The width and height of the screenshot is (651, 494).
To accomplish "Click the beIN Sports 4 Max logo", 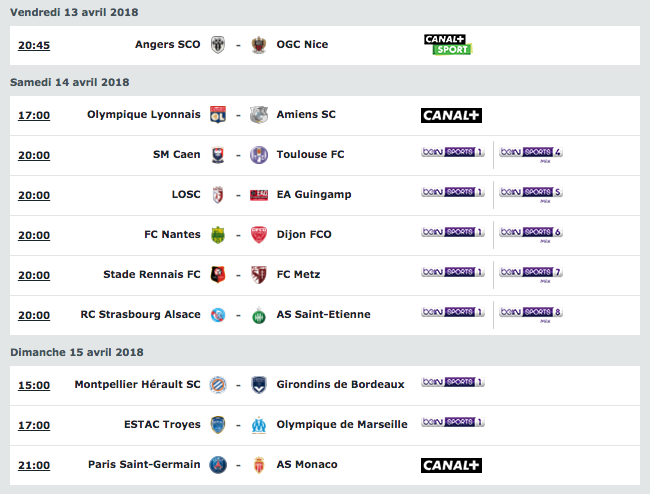I will [531, 154].
